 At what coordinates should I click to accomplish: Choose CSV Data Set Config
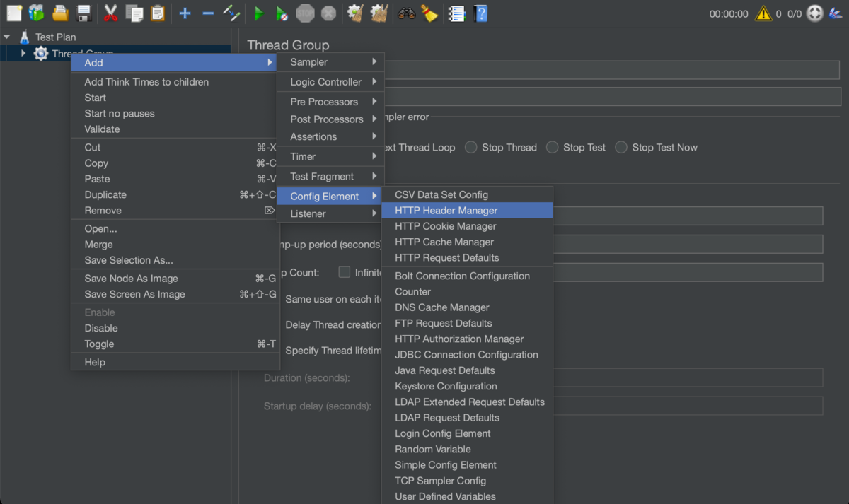[x=467, y=194]
